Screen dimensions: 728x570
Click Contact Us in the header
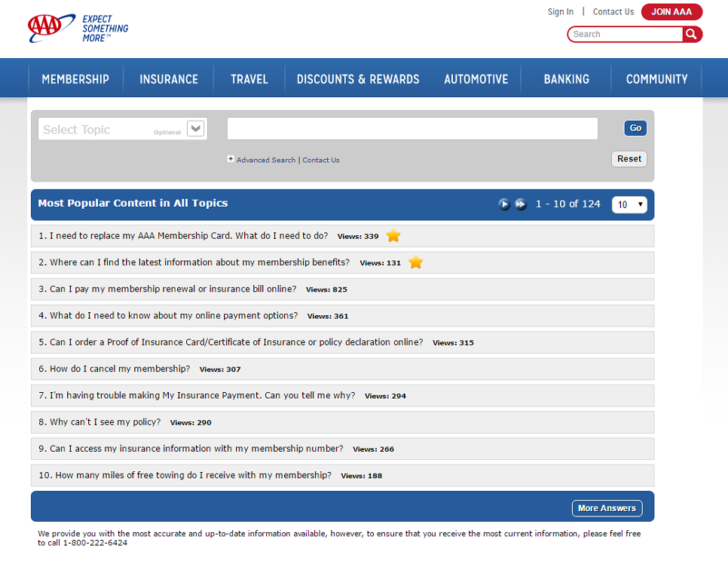[x=613, y=12]
